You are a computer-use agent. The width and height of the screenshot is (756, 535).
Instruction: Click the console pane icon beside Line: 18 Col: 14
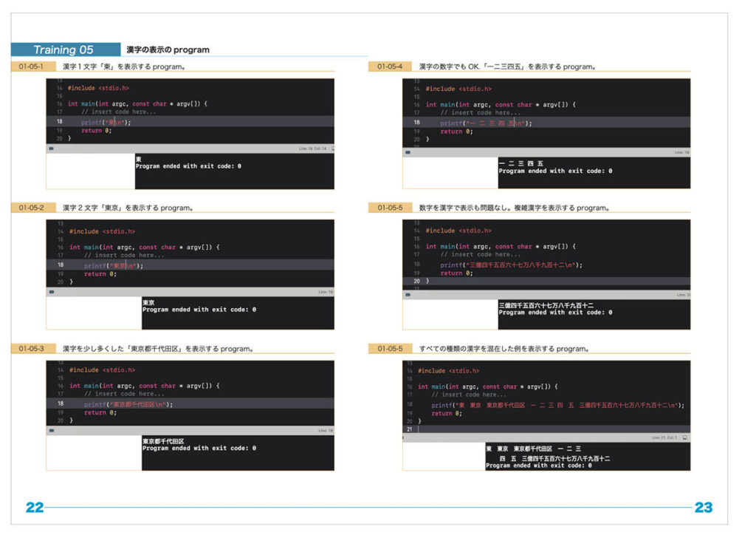[331, 149]
